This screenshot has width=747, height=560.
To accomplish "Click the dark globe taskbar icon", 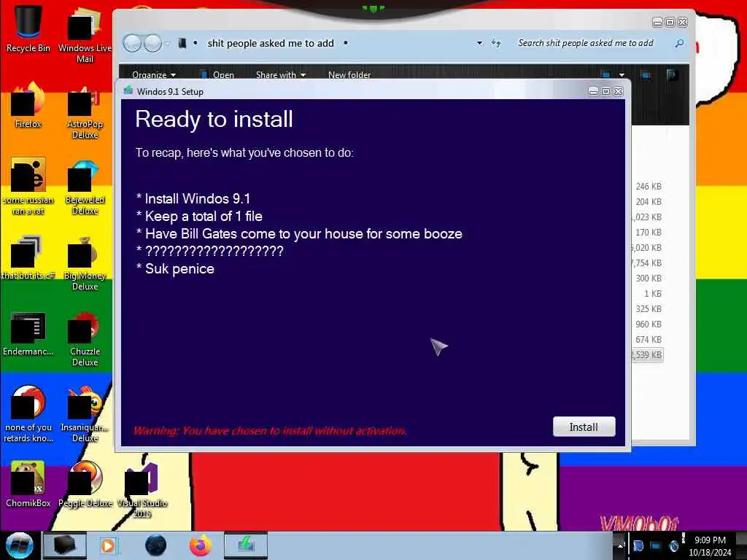I will click(156, 545).
